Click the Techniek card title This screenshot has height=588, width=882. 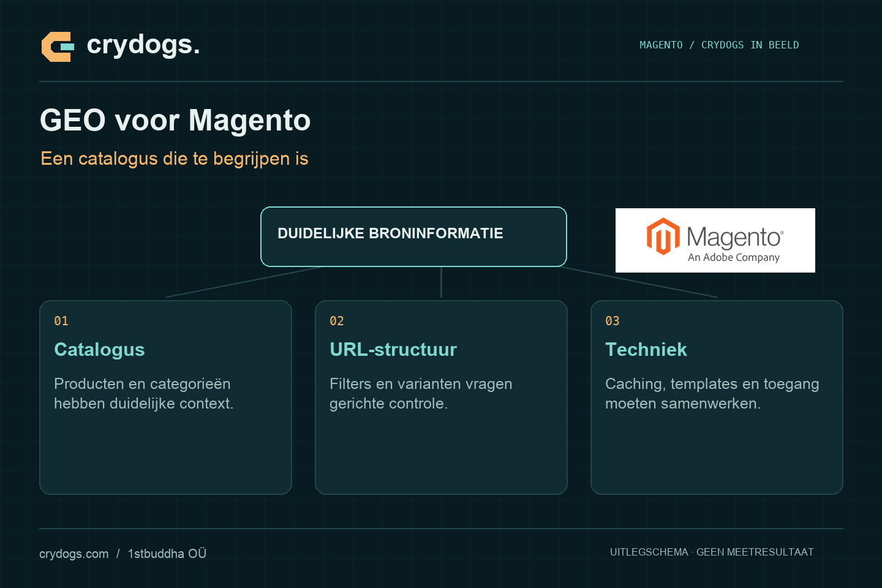click(646, 349)
